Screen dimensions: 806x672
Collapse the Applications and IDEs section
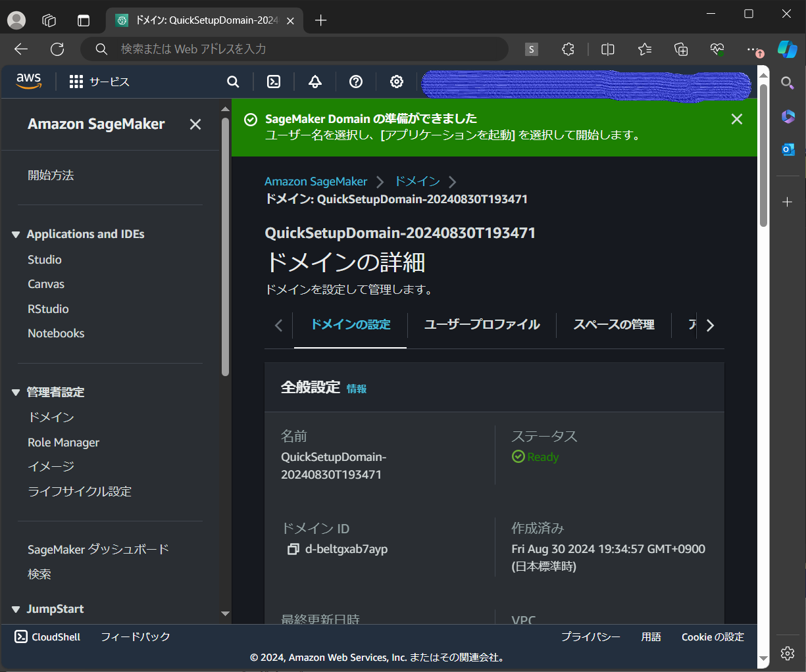click(15, 234)
